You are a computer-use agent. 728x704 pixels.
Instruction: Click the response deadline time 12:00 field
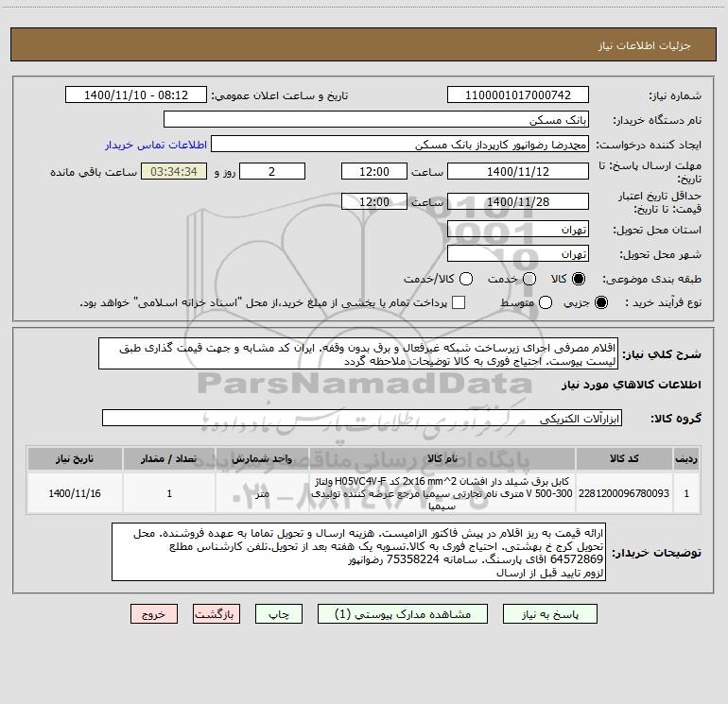point(374,171)
